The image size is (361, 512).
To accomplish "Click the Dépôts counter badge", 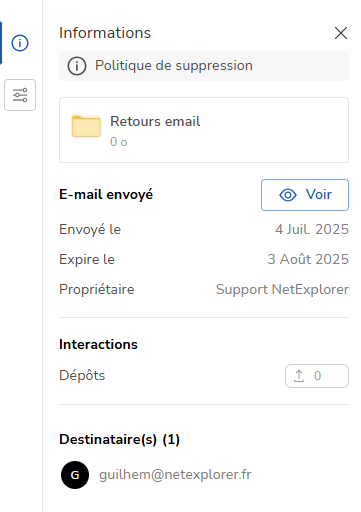I will [x=317, y=376].
